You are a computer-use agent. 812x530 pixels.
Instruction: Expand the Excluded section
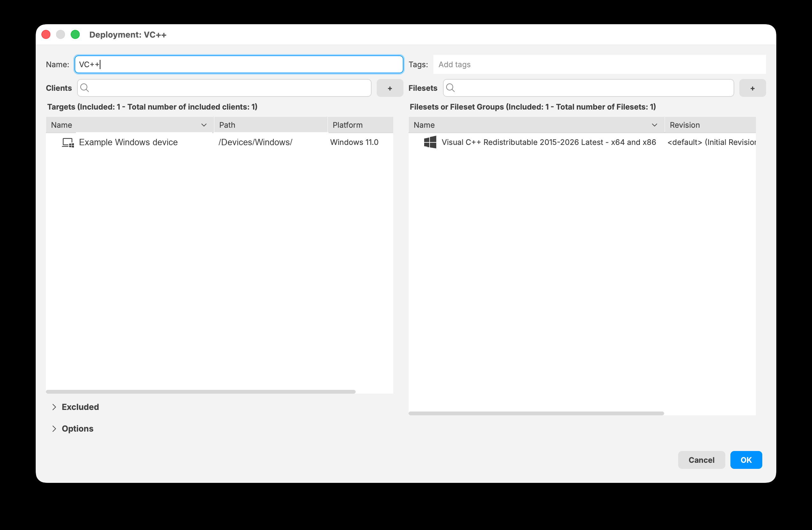click(54, 407)
